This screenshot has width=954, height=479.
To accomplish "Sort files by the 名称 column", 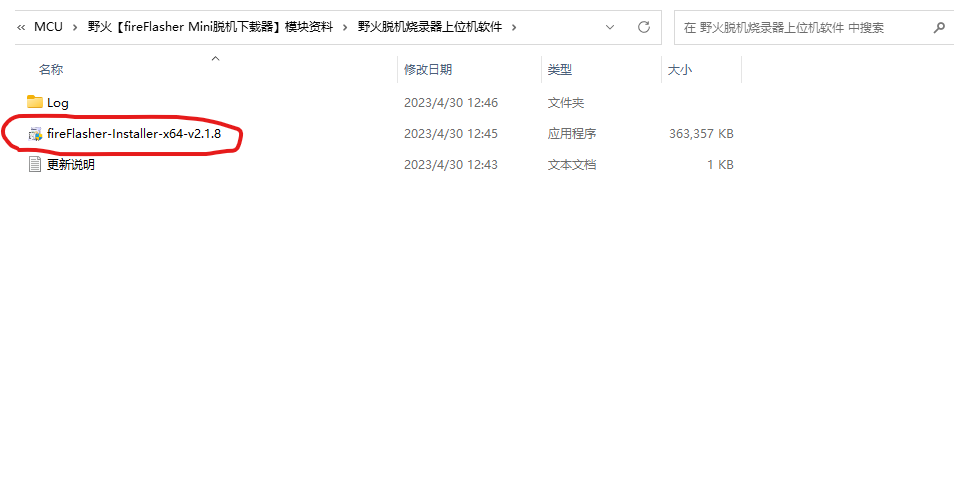I will [51, 70].
